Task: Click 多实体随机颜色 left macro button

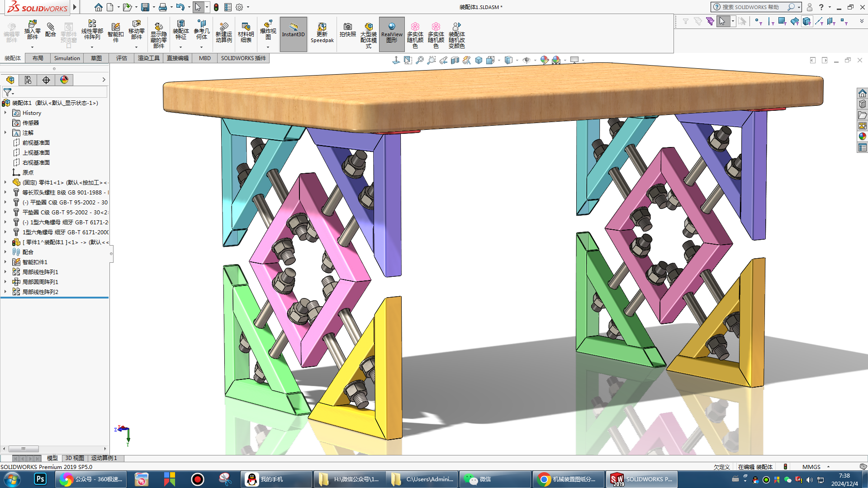Action: coord(415,35)
